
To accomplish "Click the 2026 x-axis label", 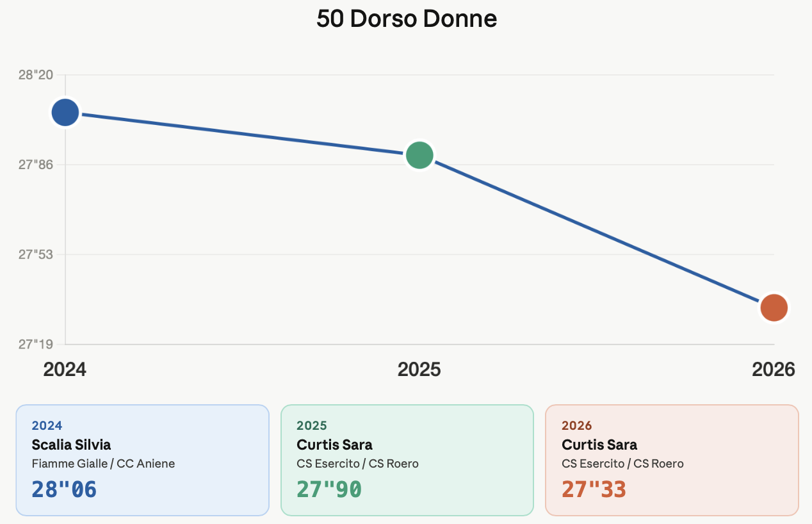I will (773, 370).
